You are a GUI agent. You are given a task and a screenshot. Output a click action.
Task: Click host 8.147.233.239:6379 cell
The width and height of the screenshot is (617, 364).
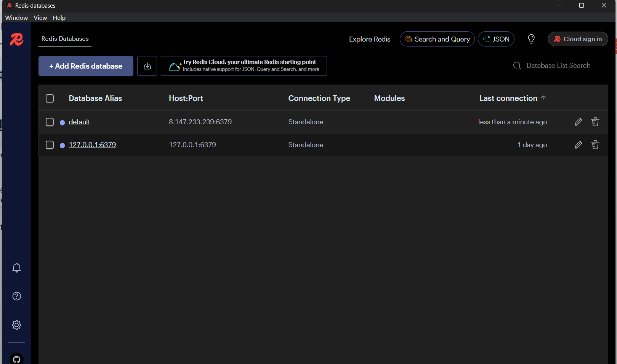click(200, 122)
